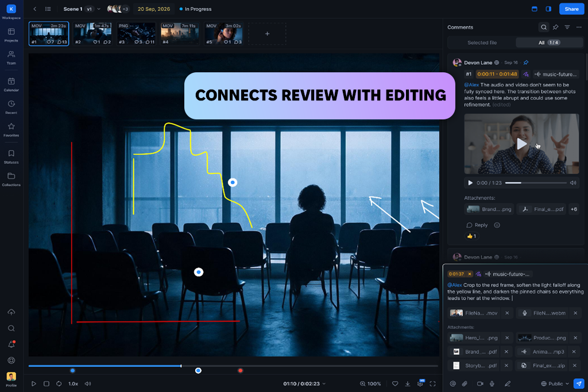
Task: Expand the +6 more attachments
Action: [574, 209]
